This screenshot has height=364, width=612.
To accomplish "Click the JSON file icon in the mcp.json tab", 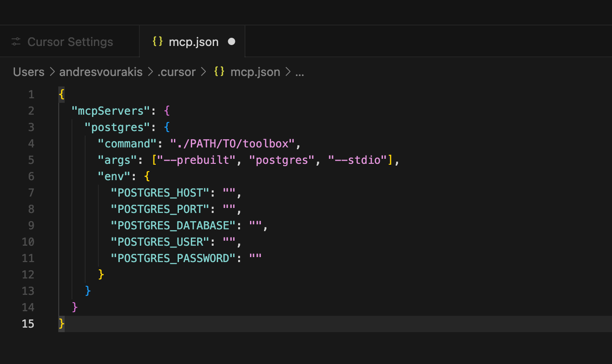I will coord(158,41).
